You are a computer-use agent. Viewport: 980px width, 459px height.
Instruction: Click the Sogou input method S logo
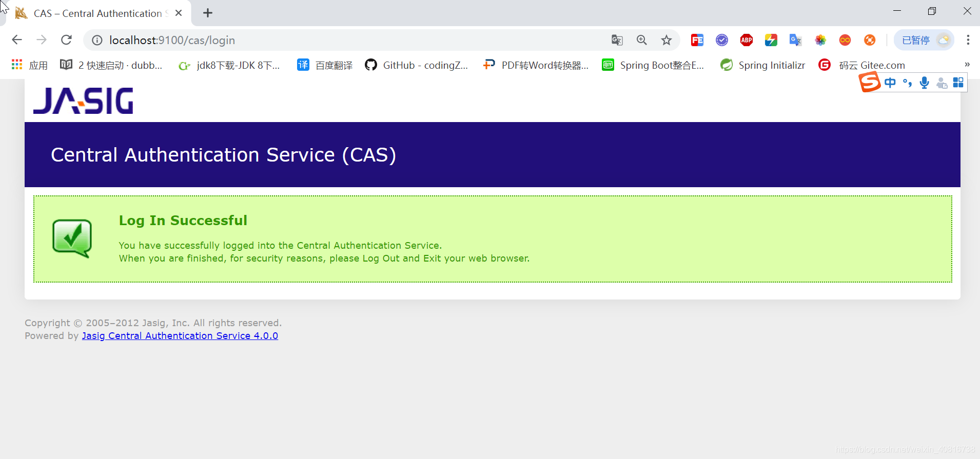(x=870, y=83)
